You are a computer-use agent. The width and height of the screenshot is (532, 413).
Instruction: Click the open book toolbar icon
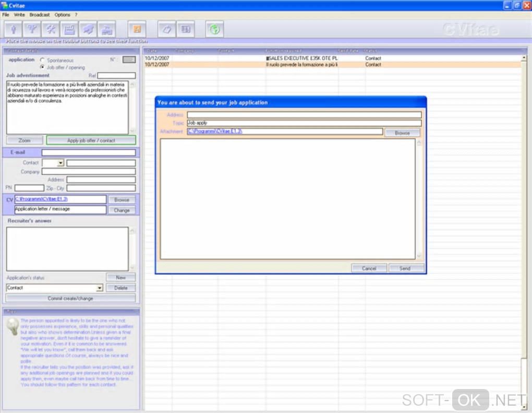click(186, 30)
